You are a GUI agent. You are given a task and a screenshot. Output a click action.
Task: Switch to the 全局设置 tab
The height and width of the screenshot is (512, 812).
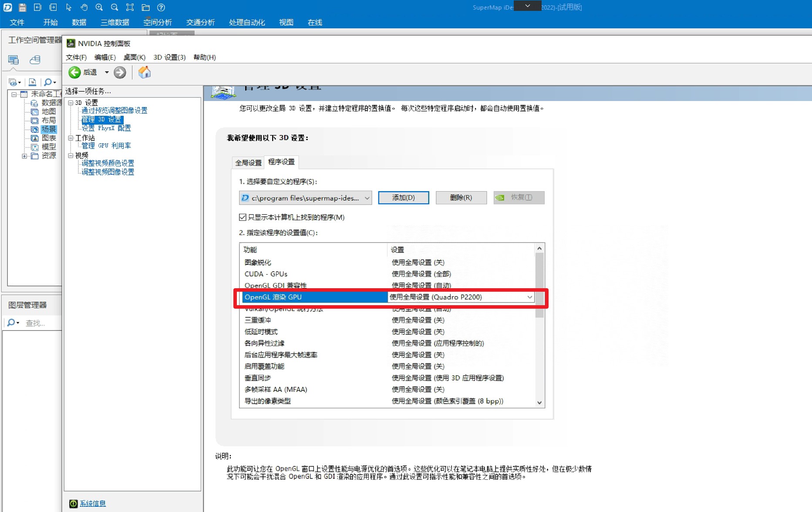(x=248, y=162)
